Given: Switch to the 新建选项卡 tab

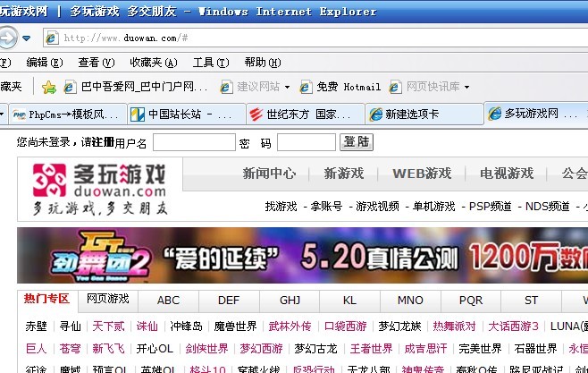Looking at the screenshot, I should (x=424, y=114).
